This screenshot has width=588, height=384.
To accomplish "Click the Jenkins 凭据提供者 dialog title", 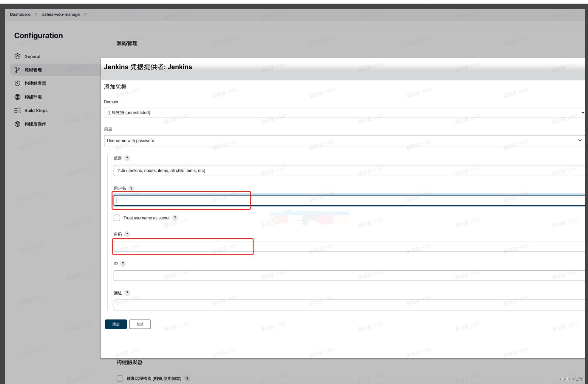I will point(148,67).
